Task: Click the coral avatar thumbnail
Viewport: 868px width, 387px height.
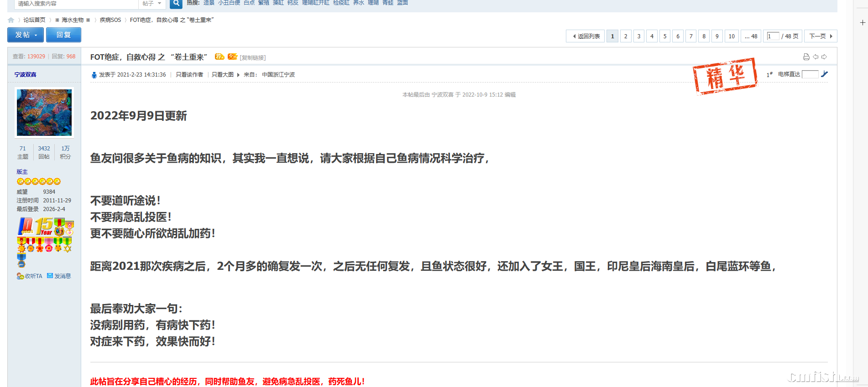Action: (x=44, y=113)
